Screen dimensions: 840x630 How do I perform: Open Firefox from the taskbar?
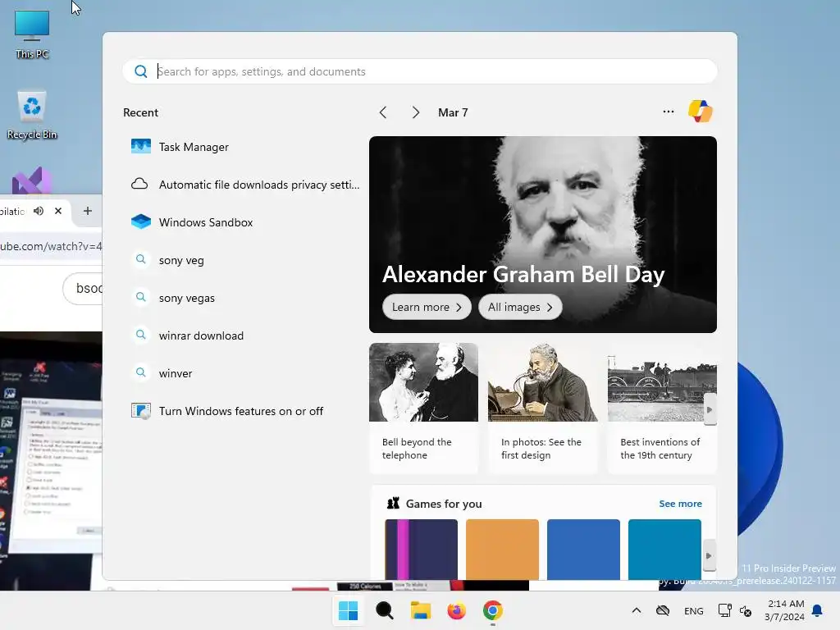(x=456, y=610)
